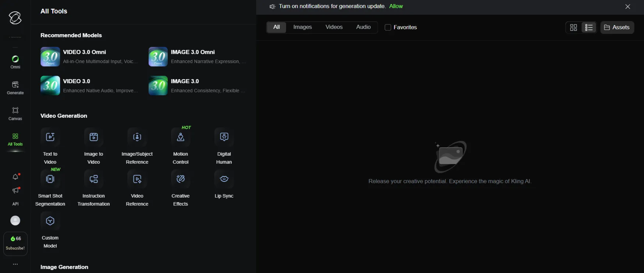644x273 pixels.
Task: Open the Digital Human tool
Action: tap(224, 146)
